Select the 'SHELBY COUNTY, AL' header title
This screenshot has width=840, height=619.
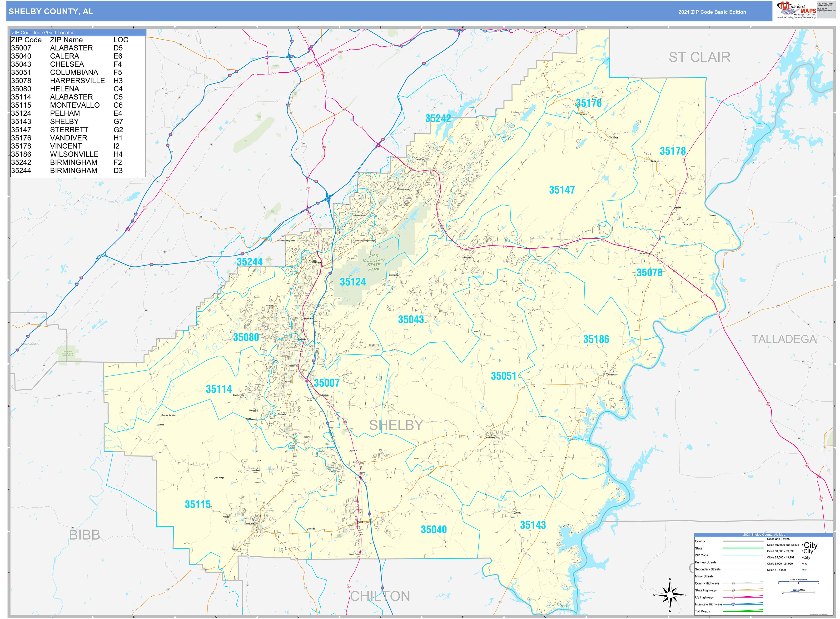coord(51,12)
